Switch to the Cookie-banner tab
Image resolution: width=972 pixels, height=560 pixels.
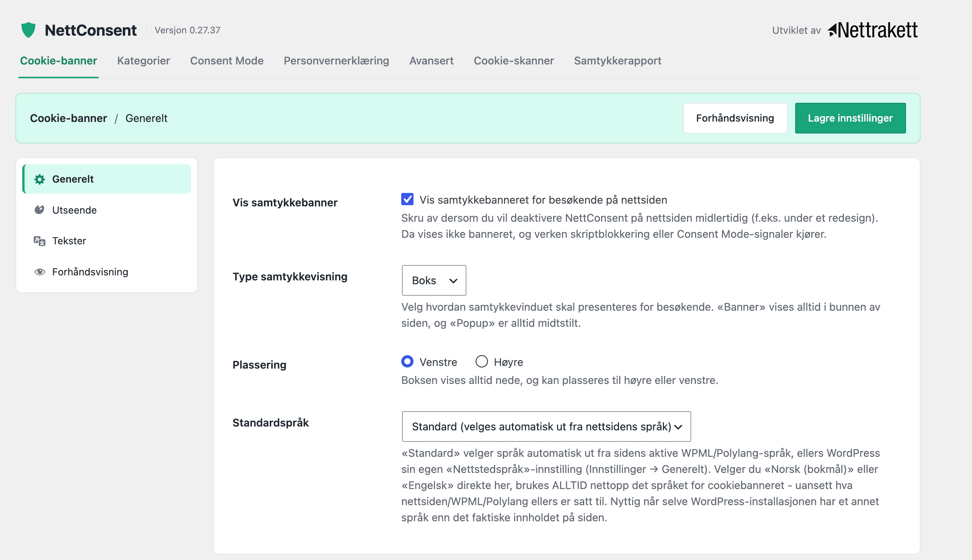(x=58, y=61)
